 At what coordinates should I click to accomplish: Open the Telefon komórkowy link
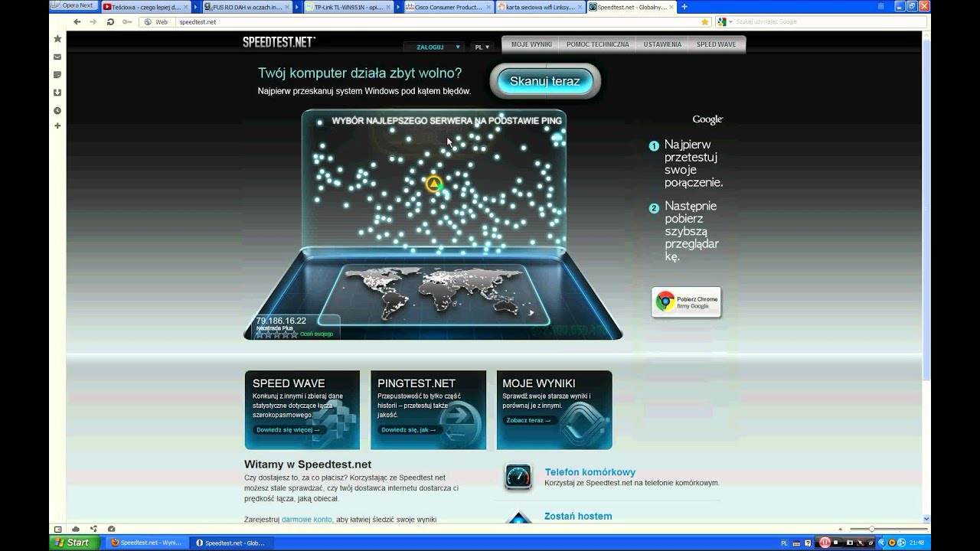click(590, 472)
